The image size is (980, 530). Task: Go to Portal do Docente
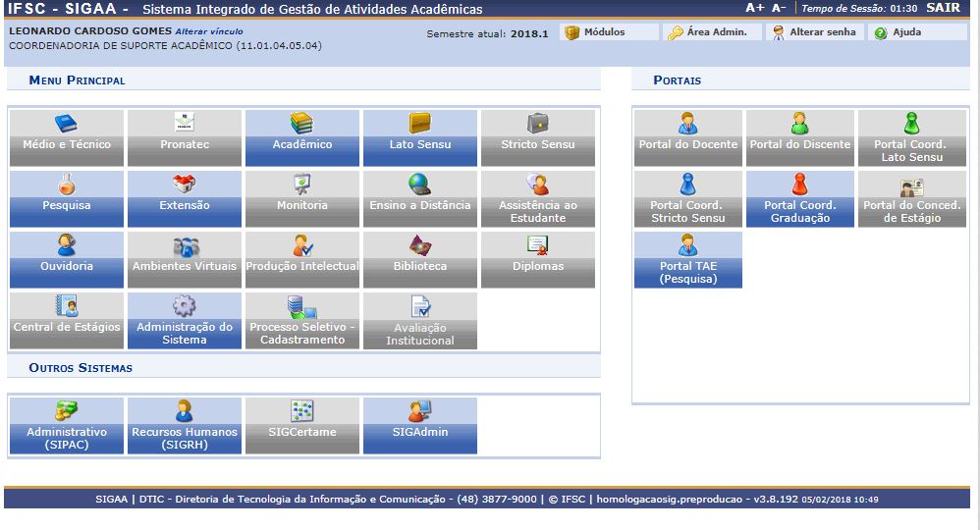(x=688, y=137)
